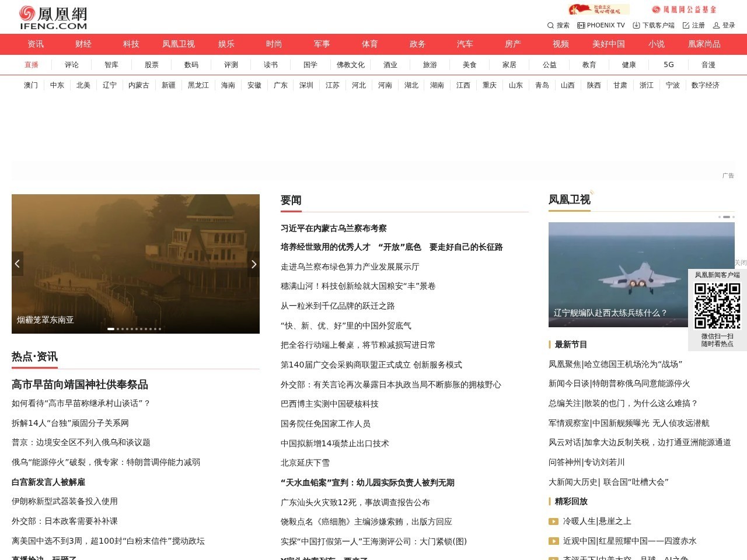Close the floating QR code panel

[740, 262]
